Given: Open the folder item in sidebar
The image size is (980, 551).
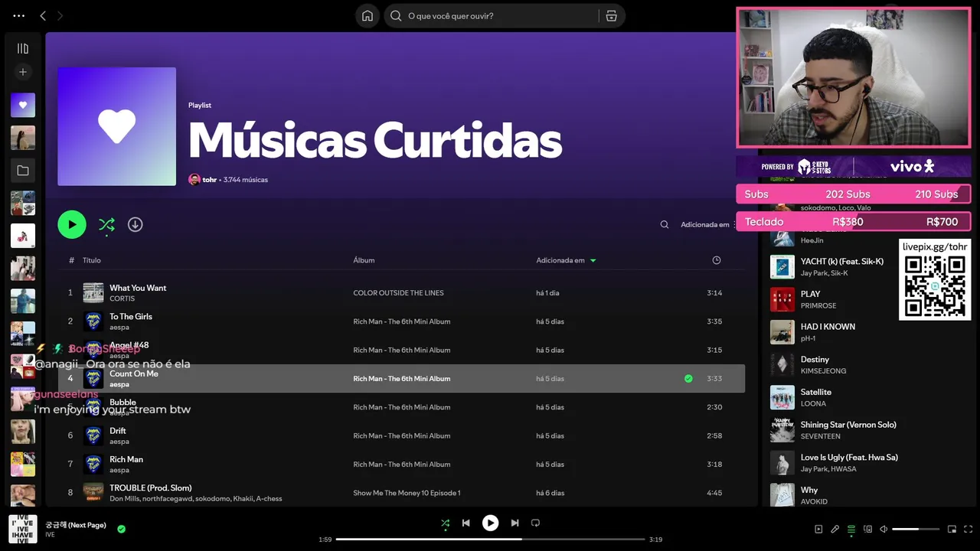Looking at the screenshot, I should point(23,171).
